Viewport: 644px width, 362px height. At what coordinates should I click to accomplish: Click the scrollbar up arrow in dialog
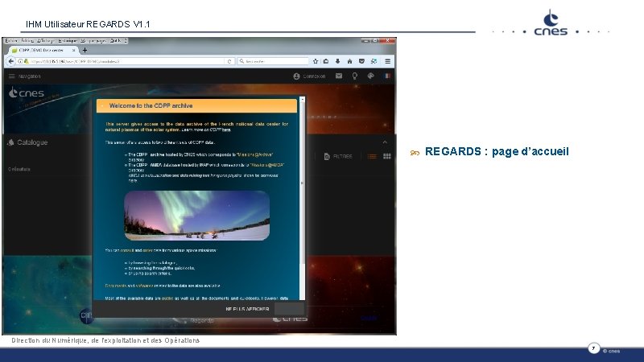pyautogui.click(x=303, y=100)
